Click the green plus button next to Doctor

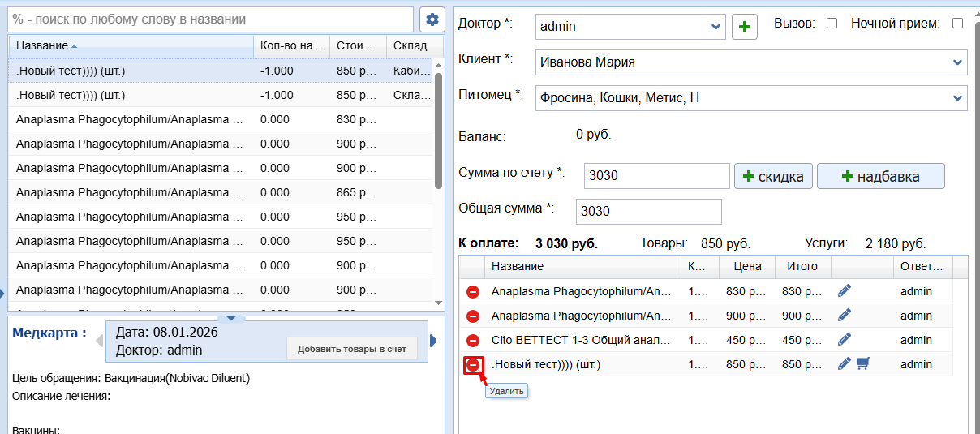coord(745,26)
